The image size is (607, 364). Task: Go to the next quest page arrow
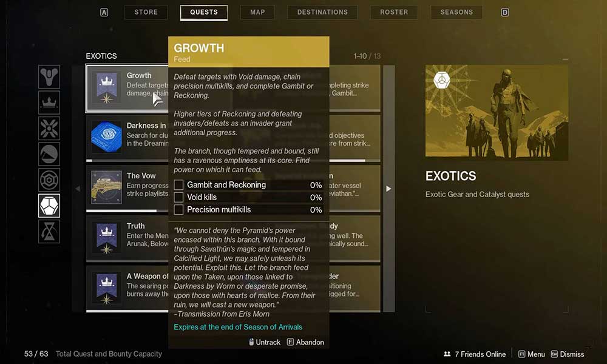click(388, 189)
